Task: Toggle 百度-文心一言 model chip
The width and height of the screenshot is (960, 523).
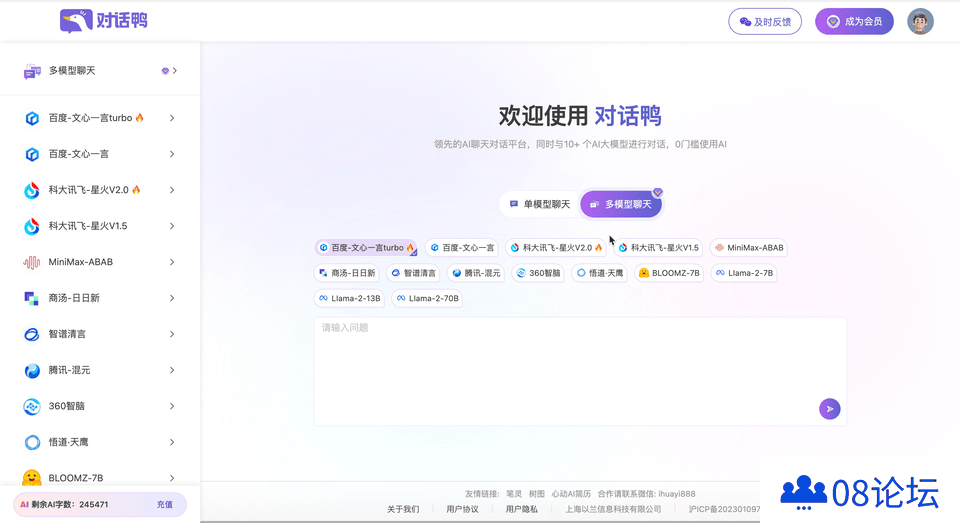Action: point(462,247)
